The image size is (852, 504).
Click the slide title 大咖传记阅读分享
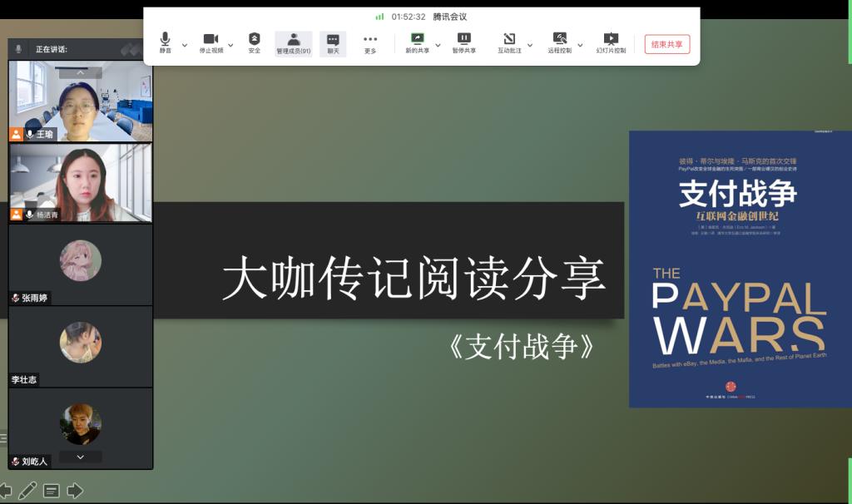tap(414, 278)
